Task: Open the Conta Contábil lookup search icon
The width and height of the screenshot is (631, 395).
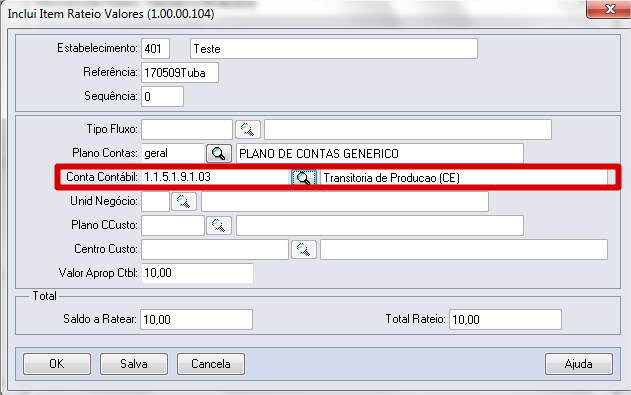Action: tap(304, 177)
